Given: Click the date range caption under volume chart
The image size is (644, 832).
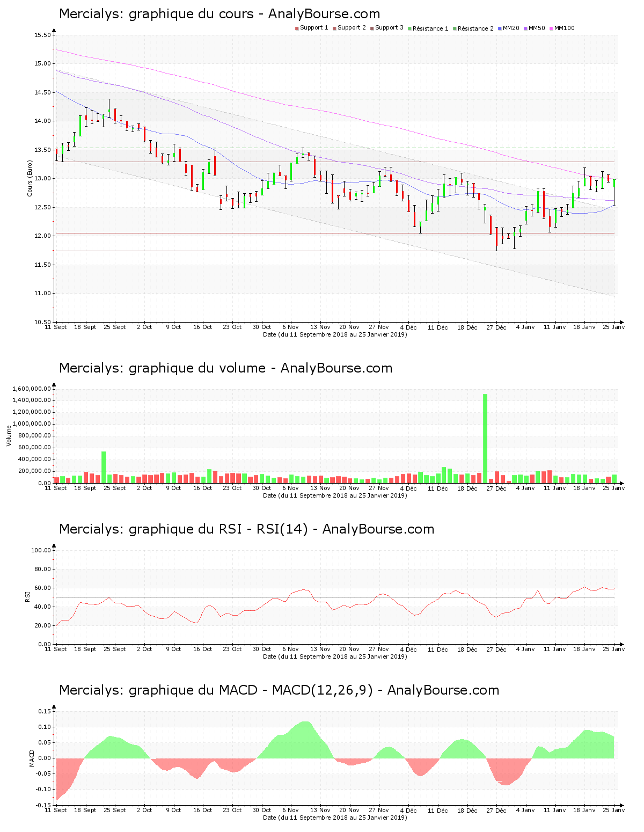Looking at the screenshot, I should (335, 495).
